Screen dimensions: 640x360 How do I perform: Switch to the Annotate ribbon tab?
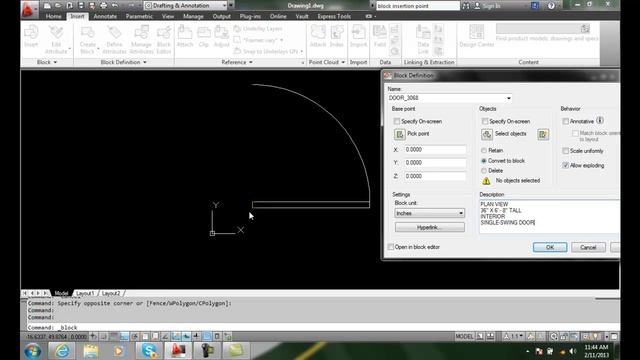coord(105,16)
